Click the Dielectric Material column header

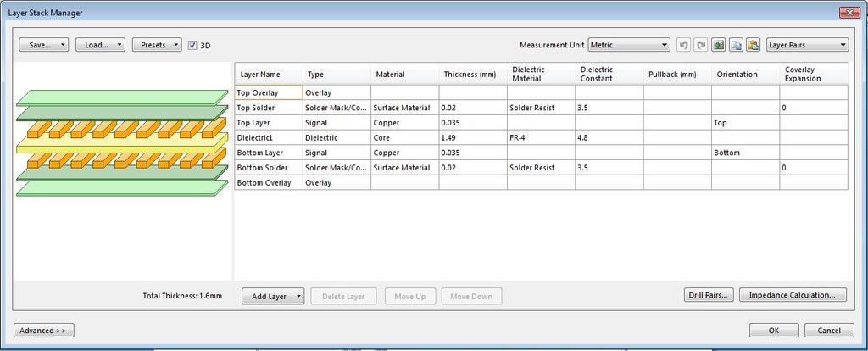point(541,75)
